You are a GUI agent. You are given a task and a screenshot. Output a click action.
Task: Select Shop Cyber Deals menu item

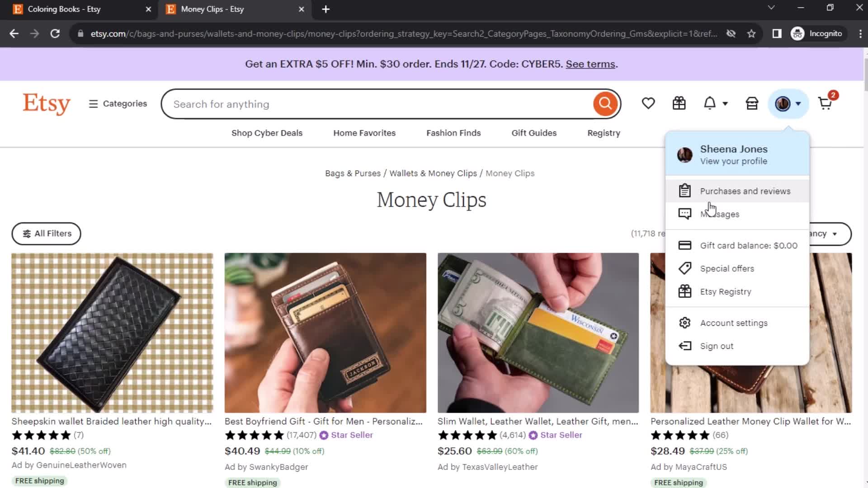pos(266,133)
